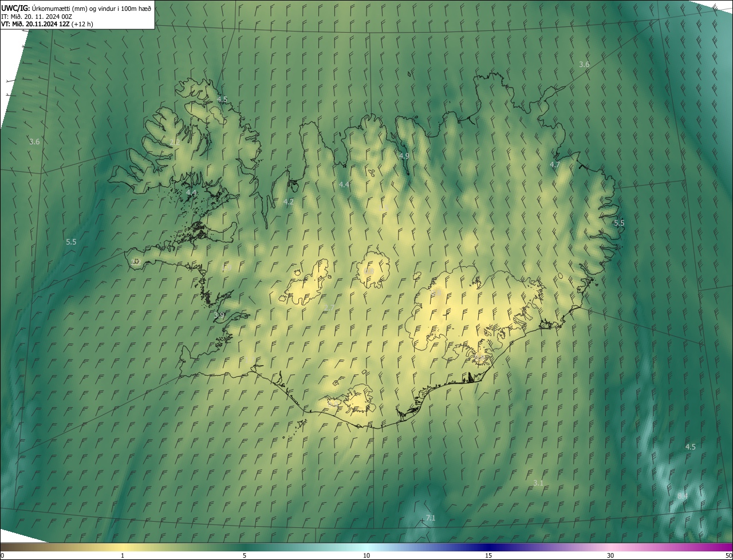Click the 15 tick on the colour scale
This screenshot has width=733, height=560.
[x=488, y=555]
